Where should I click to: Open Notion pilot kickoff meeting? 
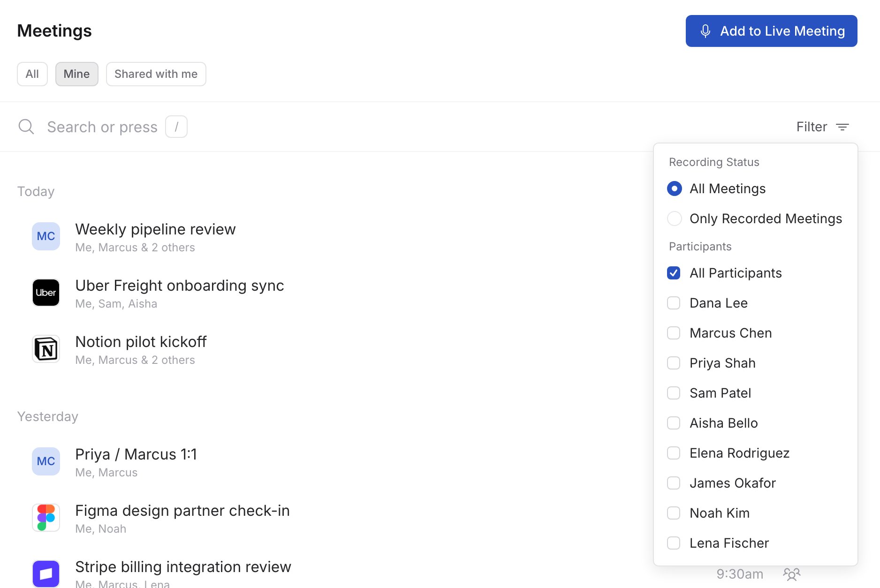click(x=141, y=342)
